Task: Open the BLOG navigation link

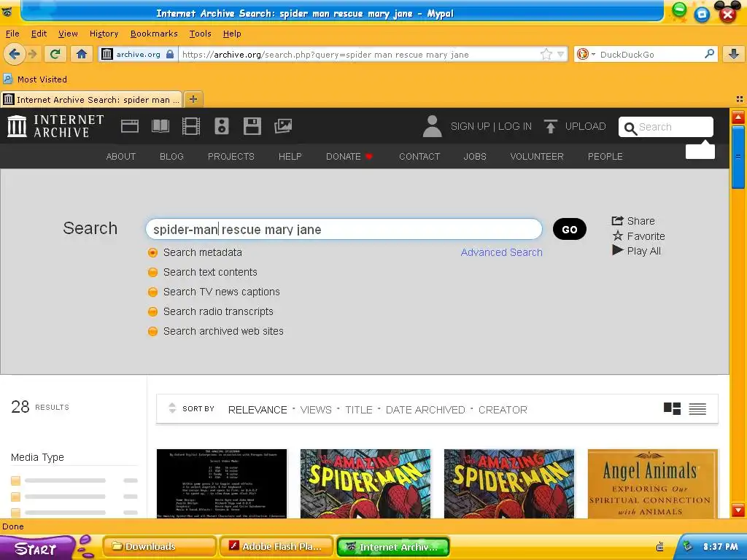Action: point(171,156)
